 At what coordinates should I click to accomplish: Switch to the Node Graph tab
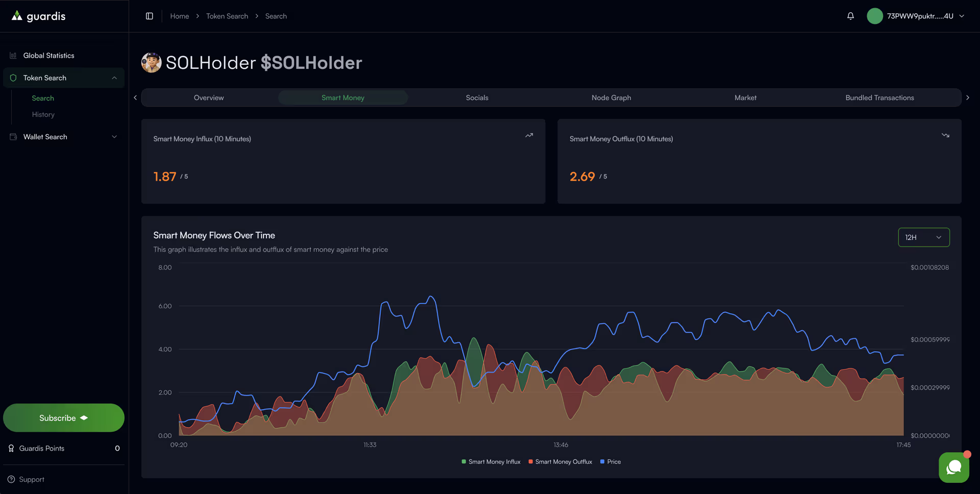click(611, 98)
